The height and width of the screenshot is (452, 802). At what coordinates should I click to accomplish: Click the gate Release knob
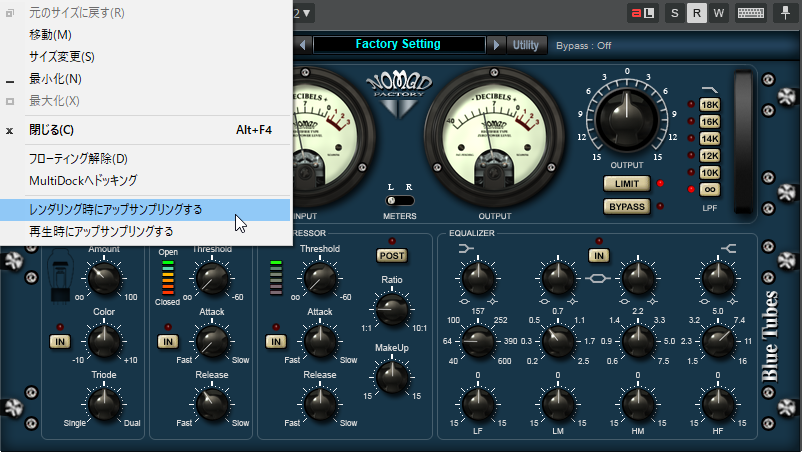[x=212, y=404]
